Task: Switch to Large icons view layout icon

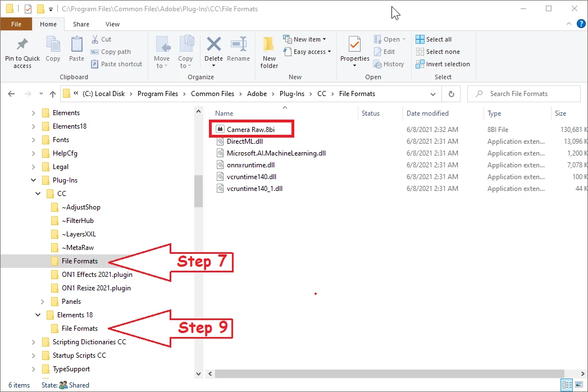Action: point(579,385)
